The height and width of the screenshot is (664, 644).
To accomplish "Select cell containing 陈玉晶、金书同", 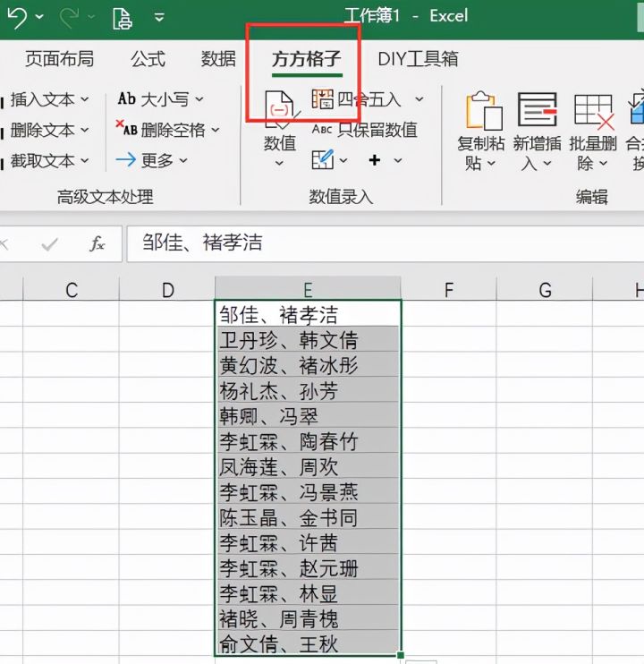I will tap(308, 517).
